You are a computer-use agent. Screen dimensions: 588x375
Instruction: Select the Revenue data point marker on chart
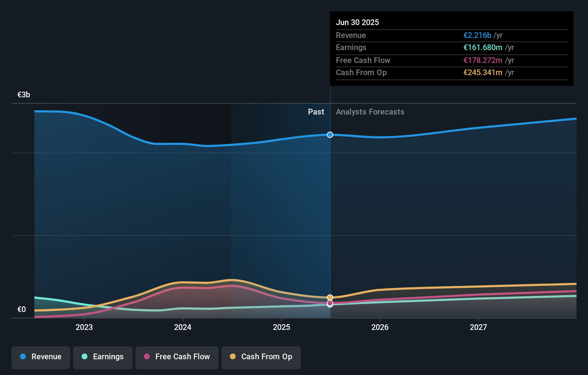[330, 135]
